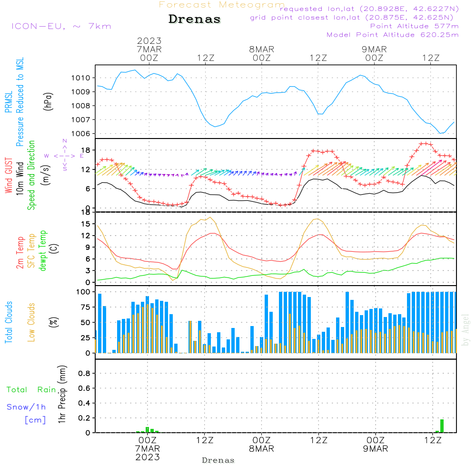Screen dimensions: 476x476
Task: Click the '8MAR 00Z' marker on top axis
Action: 261,53
